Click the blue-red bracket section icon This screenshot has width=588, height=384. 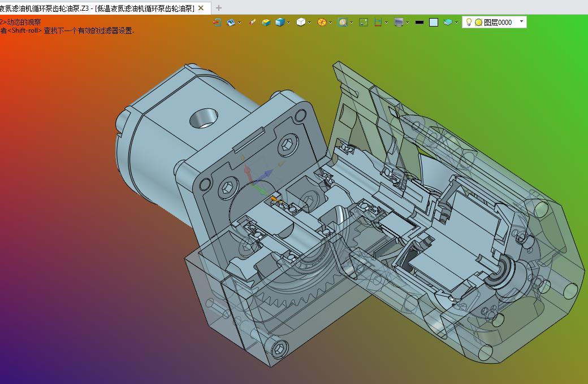coord(378,23)
